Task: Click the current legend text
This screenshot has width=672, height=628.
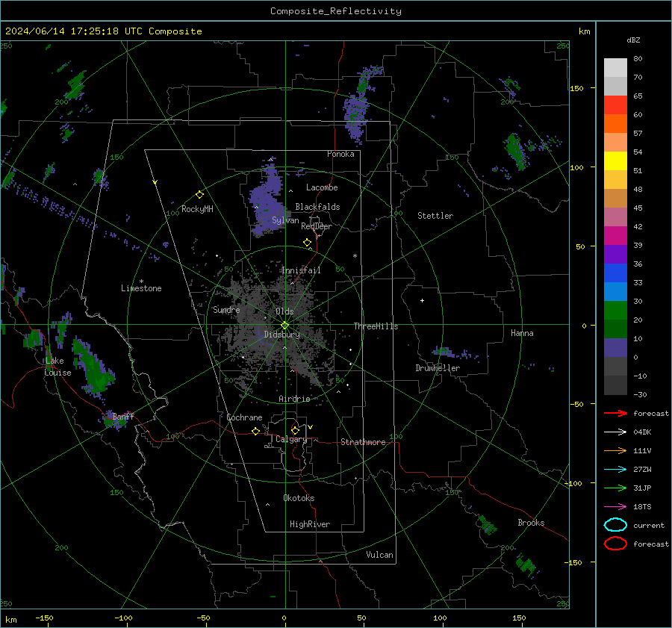Action: [649, 525]
